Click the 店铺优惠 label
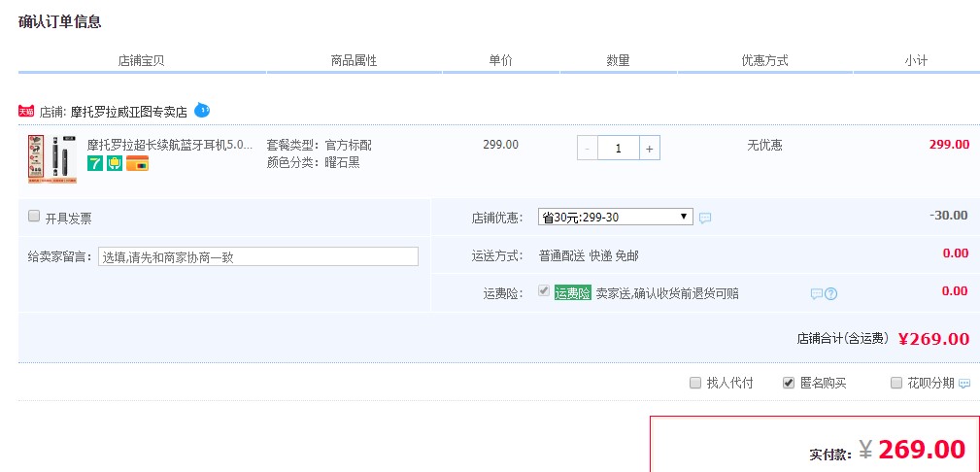Viewport: 980px width, 472px height. click(x=497, y=219)
